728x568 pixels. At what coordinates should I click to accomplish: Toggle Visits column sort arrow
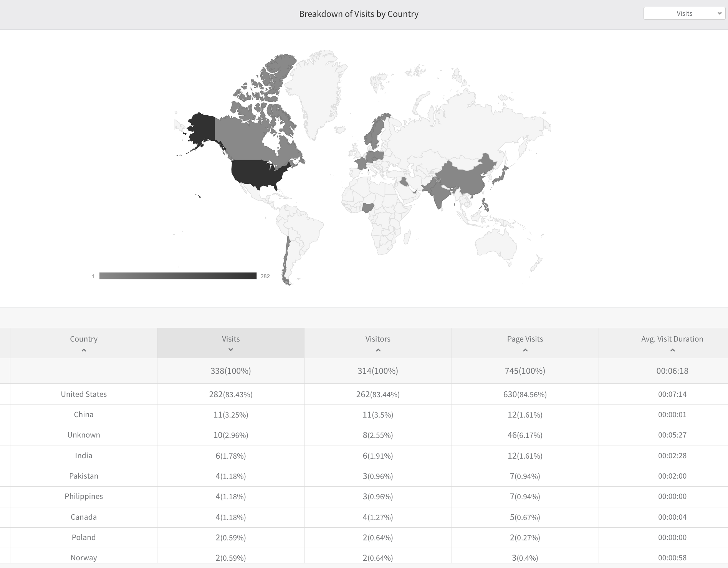pyautogui.click(x=231, y=350)
